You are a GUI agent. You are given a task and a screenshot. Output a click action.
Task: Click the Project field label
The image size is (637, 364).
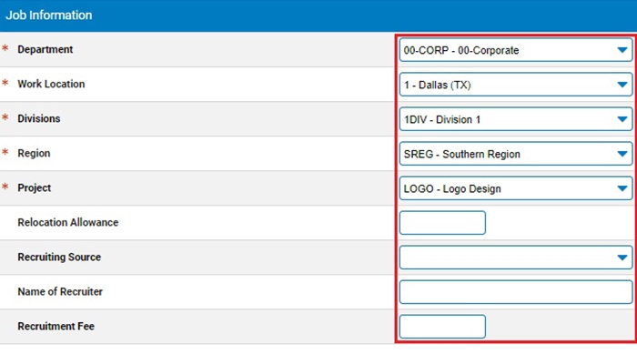click(35, 188)
